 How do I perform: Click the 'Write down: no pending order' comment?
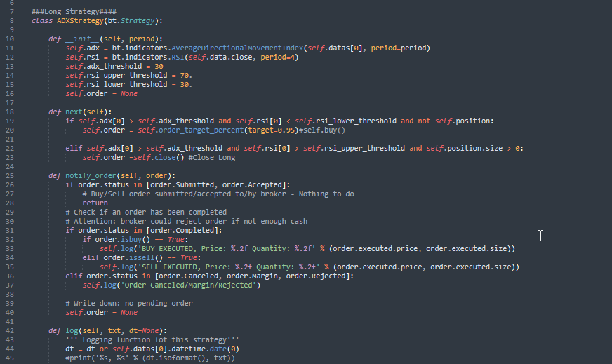123,303
